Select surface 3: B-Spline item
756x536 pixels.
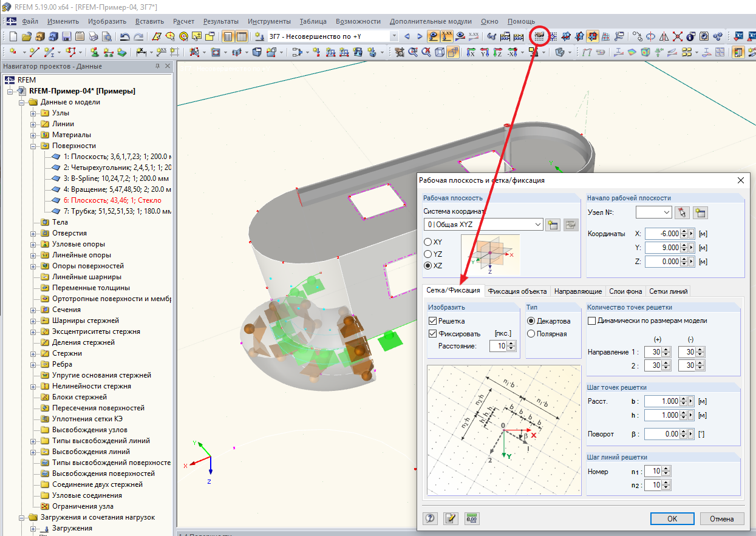[x=117, y=178]
